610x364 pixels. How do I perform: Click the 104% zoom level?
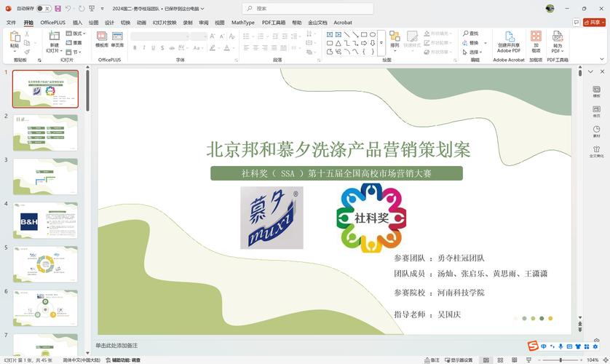coord(593,360)
